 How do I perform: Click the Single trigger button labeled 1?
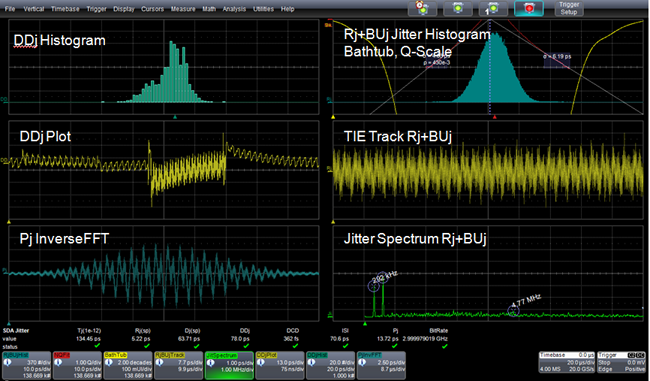(x=493, y=8)
